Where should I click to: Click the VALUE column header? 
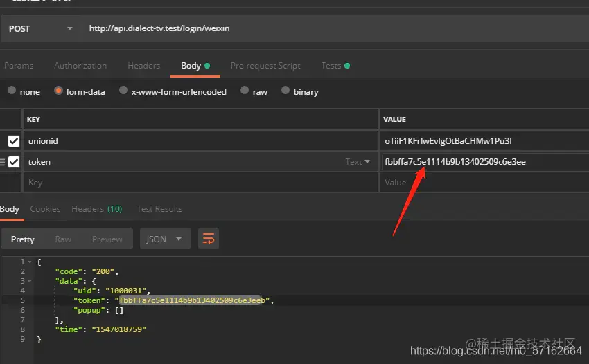(394, 119)
